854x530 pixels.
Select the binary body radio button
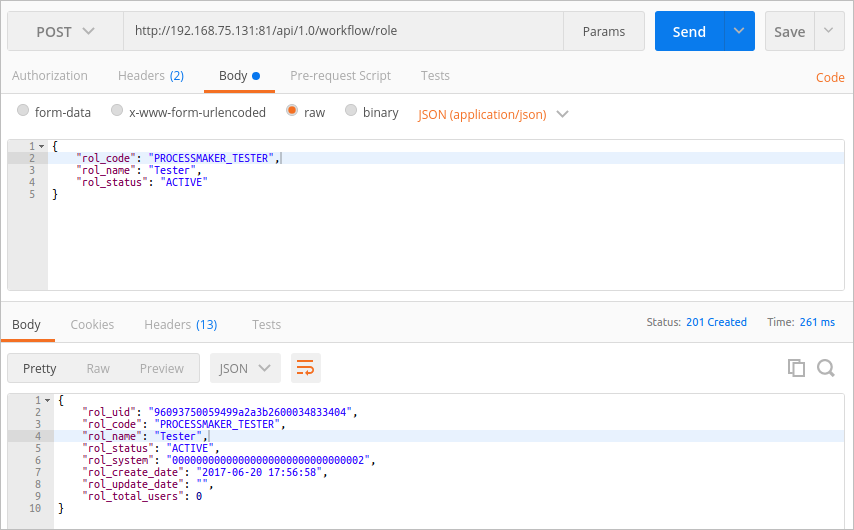[351, 112]
